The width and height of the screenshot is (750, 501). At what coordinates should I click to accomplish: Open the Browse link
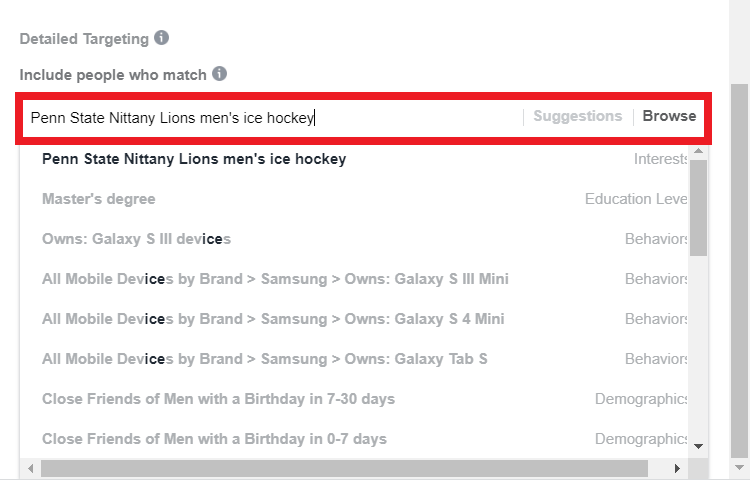click(669, 116)
